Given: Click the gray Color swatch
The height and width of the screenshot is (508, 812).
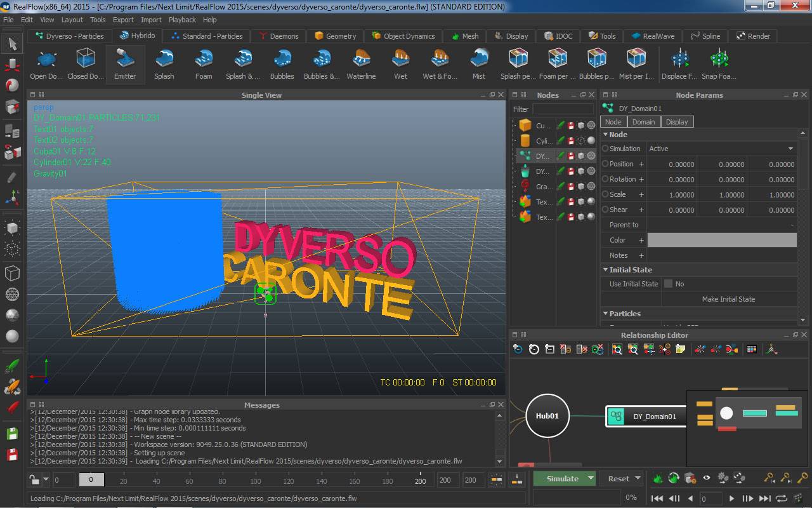Looking at the screenshot, I should click(721, 240).
